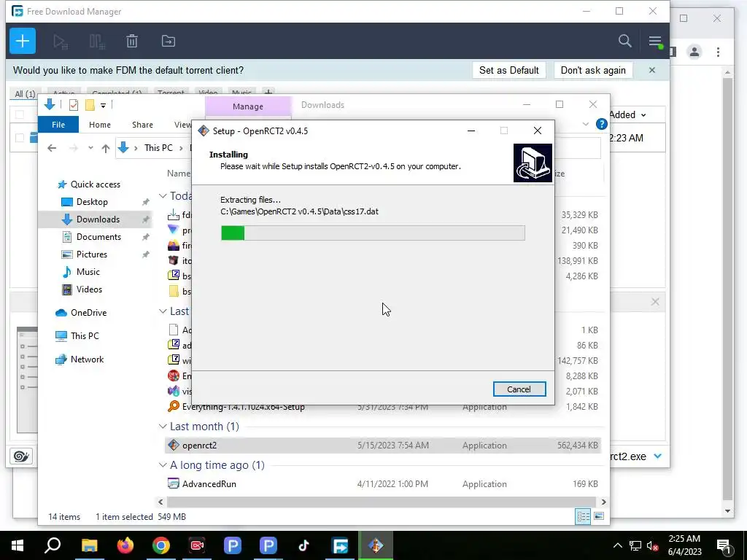Launch Firefox from taskbar
The height and width of the screenshot is (560, 747).
point(125,545)
